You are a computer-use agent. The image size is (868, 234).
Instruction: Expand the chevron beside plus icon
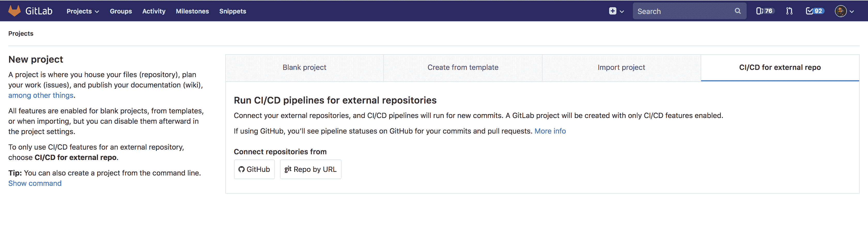pos(622,11)
